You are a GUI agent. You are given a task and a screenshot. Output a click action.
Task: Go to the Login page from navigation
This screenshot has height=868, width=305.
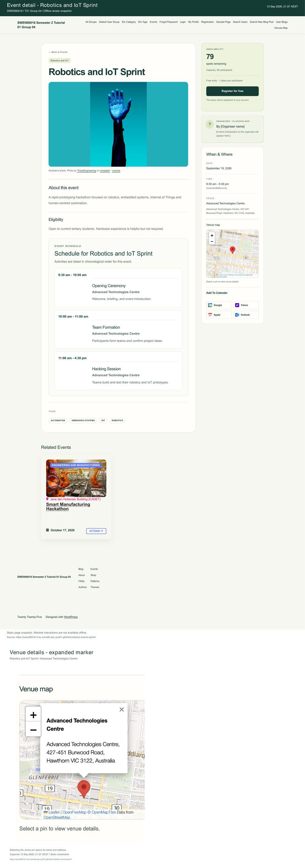coord(183,22)
